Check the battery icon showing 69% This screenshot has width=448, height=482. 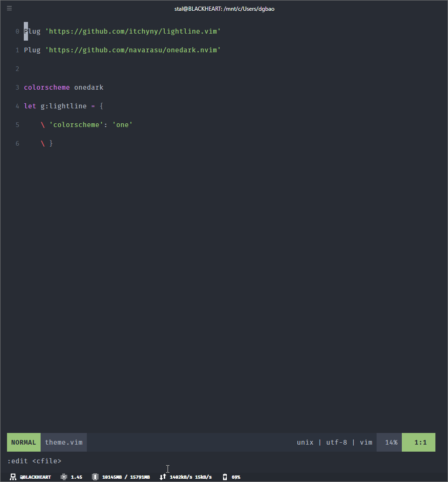[x=225, y=477]
